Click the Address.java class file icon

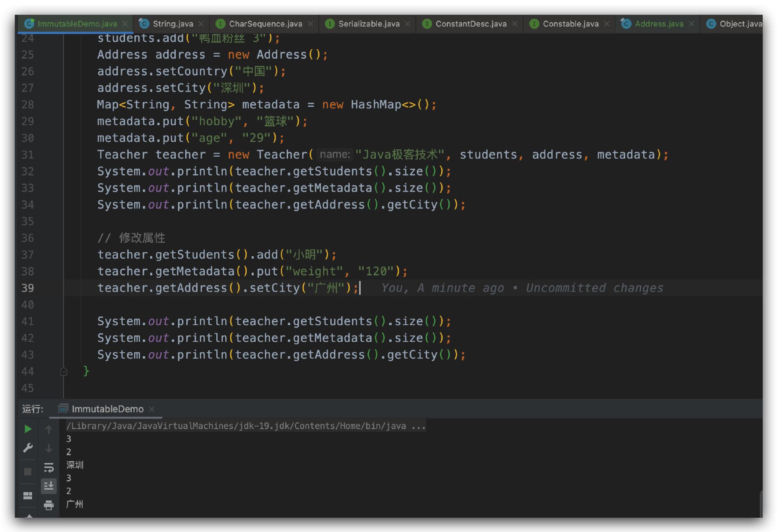tap(626, 24)
